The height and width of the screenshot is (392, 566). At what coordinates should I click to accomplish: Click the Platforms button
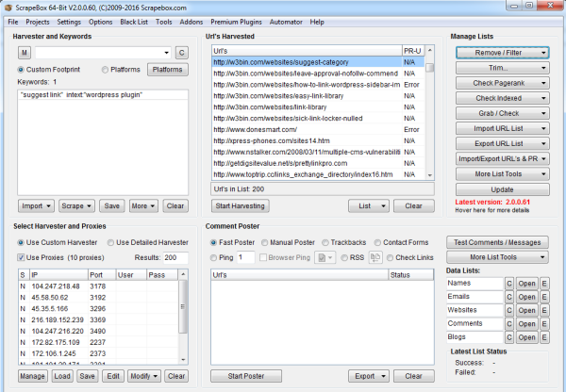pos(168,70)
